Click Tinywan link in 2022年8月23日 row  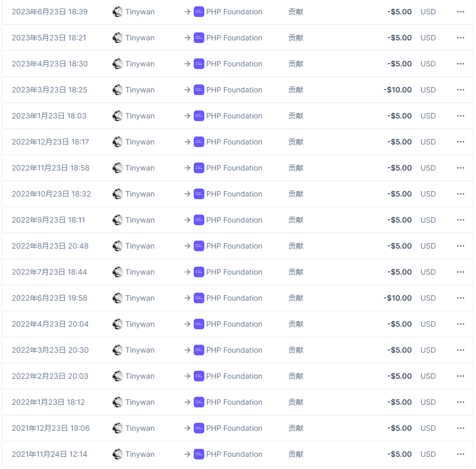pyautogui.click(x=140, y=246)
